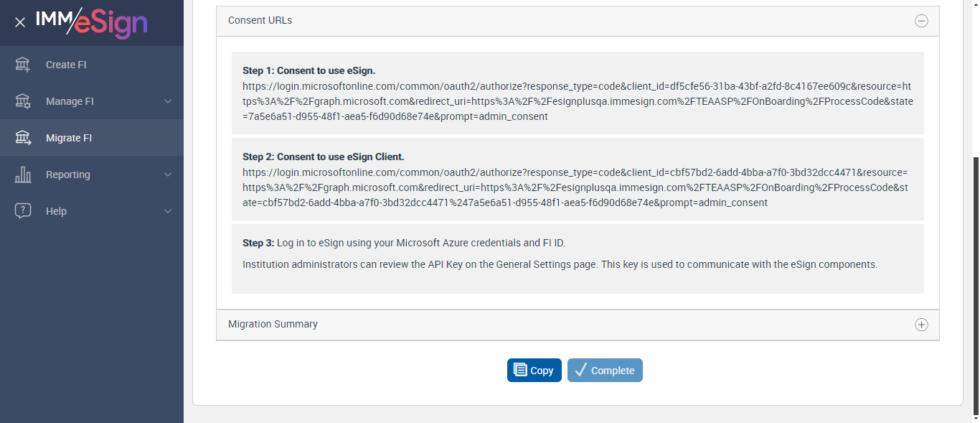This screenshot has width=980, height=423.
Task: Click the Manage FI gear-bank icon
Action: point(23,101)
